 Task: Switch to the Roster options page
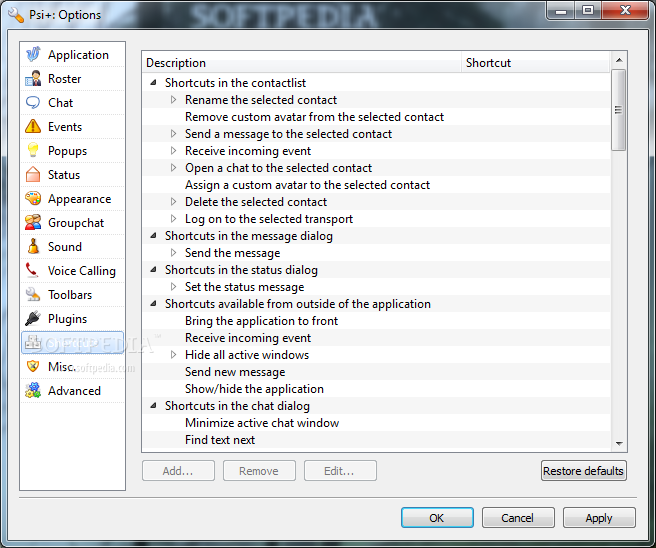click(x=73, y=79)
